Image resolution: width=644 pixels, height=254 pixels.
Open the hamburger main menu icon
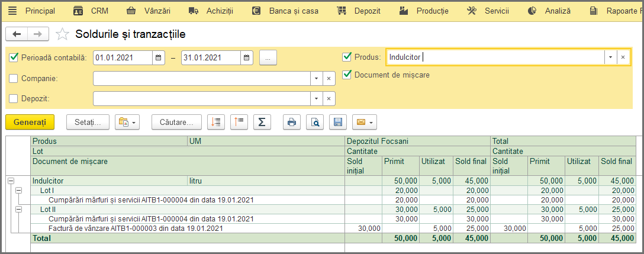coord(13,11)
